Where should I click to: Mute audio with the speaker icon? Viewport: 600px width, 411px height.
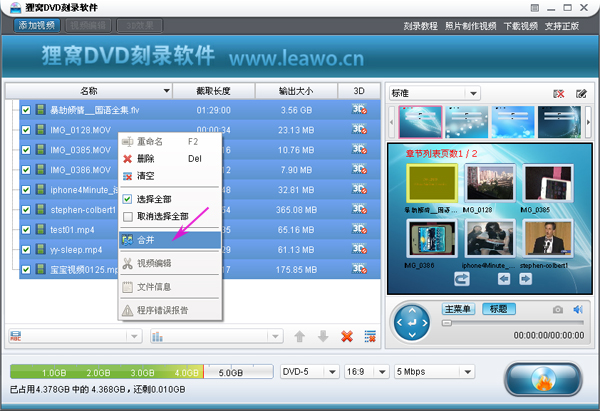tap(578, 309)
